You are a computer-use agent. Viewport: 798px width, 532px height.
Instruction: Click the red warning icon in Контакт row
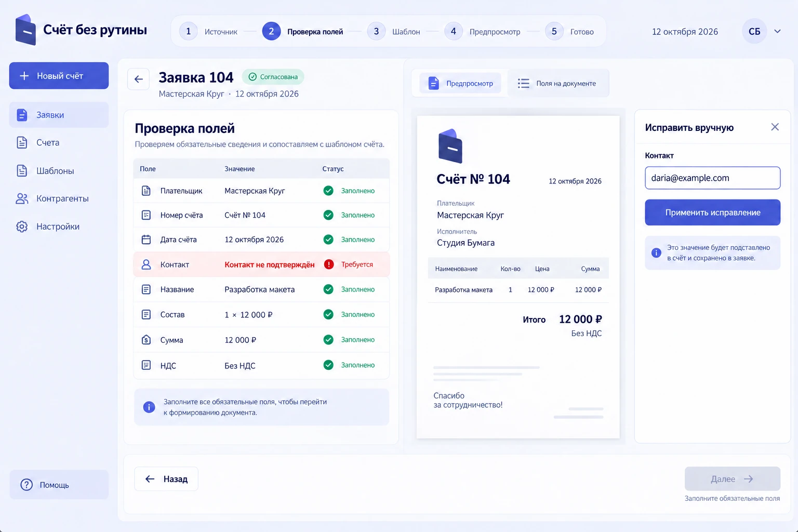click(329, 264)
